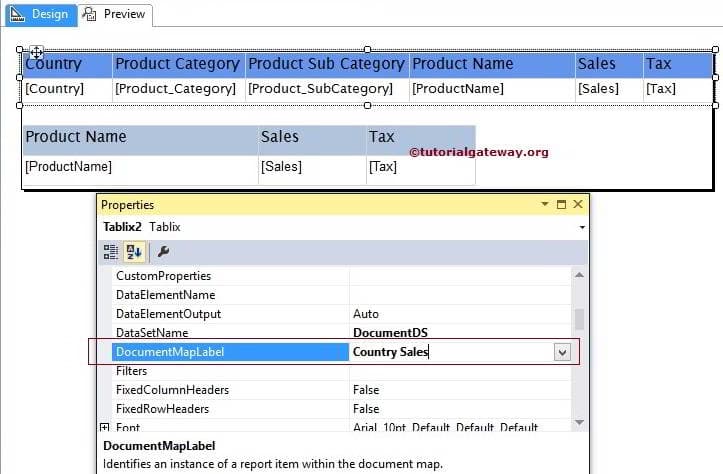This screenshot has height=474, width=723.
Task: Click the Tax header in top table
Action: coord(678,65)
